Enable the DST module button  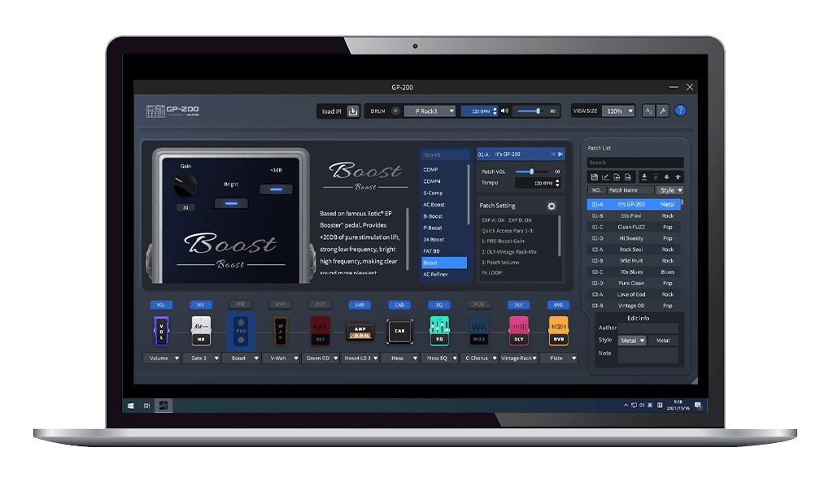tap(320, 304)
